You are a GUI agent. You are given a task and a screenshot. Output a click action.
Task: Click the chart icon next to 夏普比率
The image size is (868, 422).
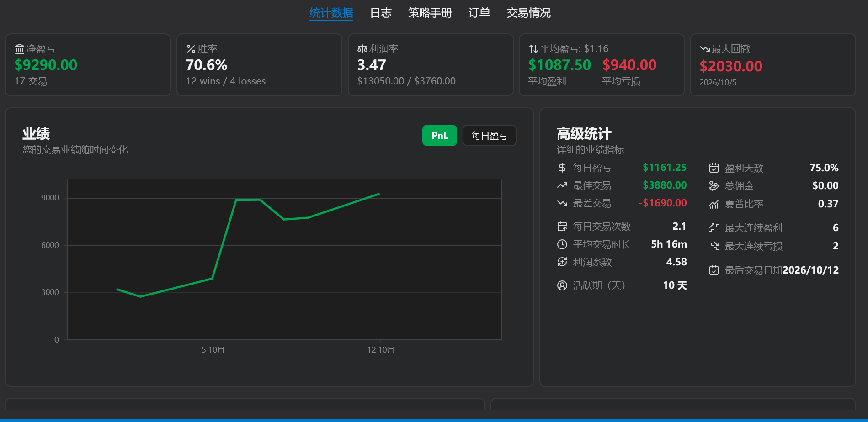(x=714, y=204)
